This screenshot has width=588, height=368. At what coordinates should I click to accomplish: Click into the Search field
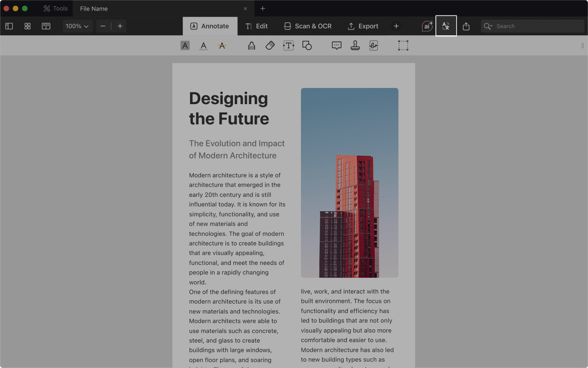click(537, 26)
